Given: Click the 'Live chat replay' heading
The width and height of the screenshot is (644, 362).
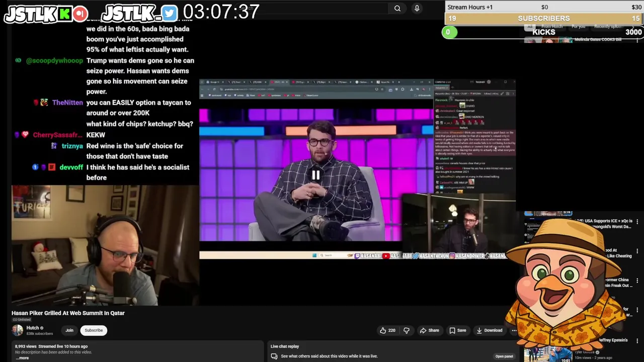Looking at the screenshot, I should (x=285, y=346).
